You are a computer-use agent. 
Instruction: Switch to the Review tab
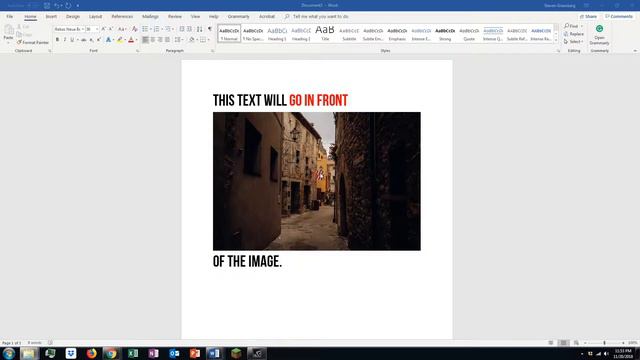pyautogui.click(x=175, y=17)
